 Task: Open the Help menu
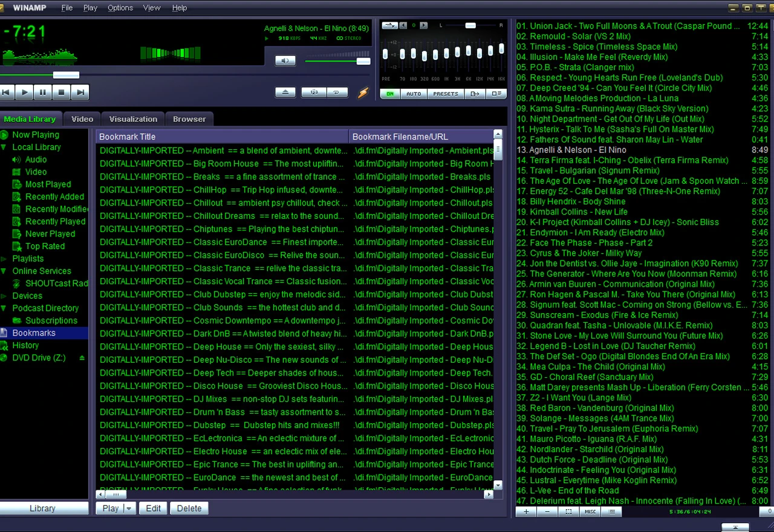pos(180,8)
